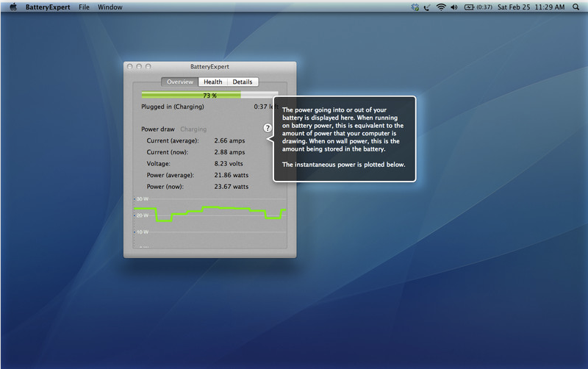Select the Overview tab
The image size is (588, 369).
(180, 82)
